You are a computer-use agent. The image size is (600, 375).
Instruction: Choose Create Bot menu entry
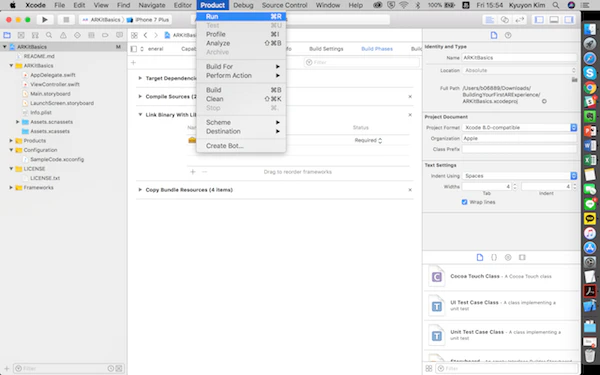click(x=241, y=146)
